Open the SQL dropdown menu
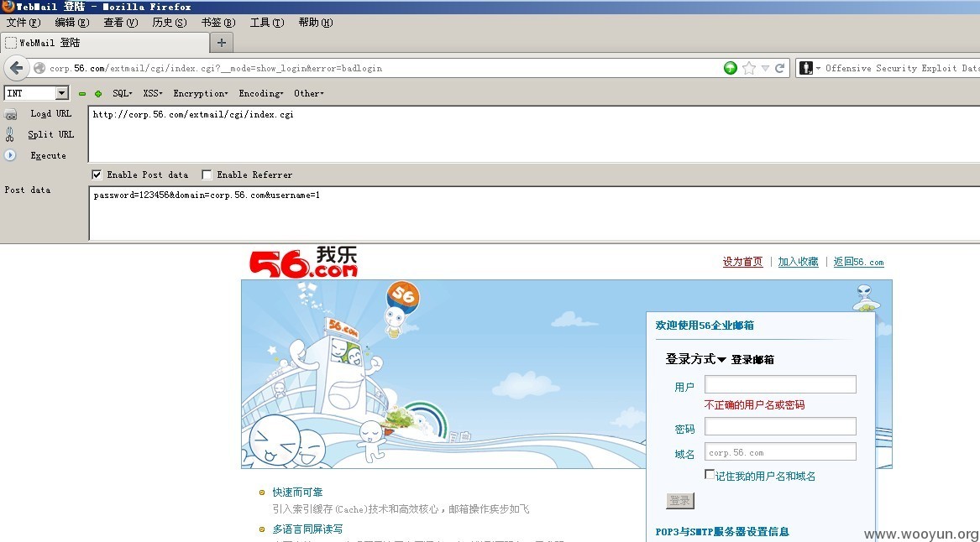Screen dimensions: 980x542 (x=123, y=93)
